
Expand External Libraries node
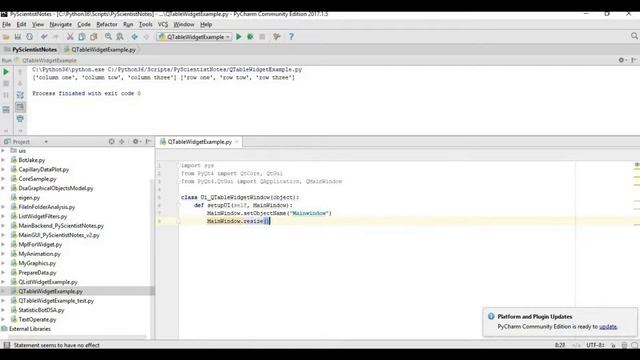(26, 329)
